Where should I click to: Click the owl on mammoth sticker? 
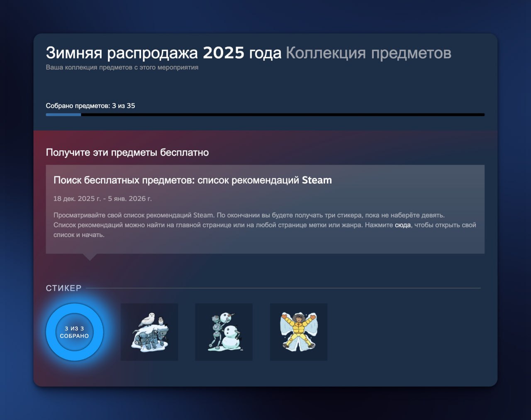pyautogui.click(x=149, y=332)
